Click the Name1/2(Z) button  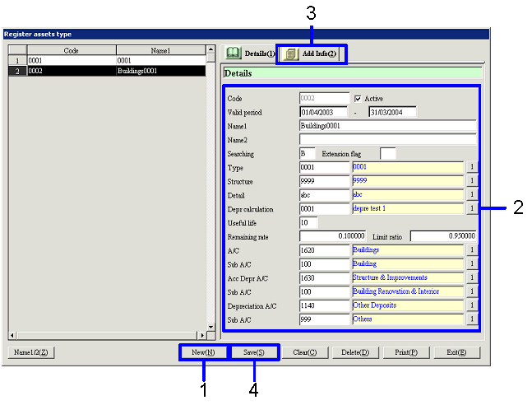31,352
